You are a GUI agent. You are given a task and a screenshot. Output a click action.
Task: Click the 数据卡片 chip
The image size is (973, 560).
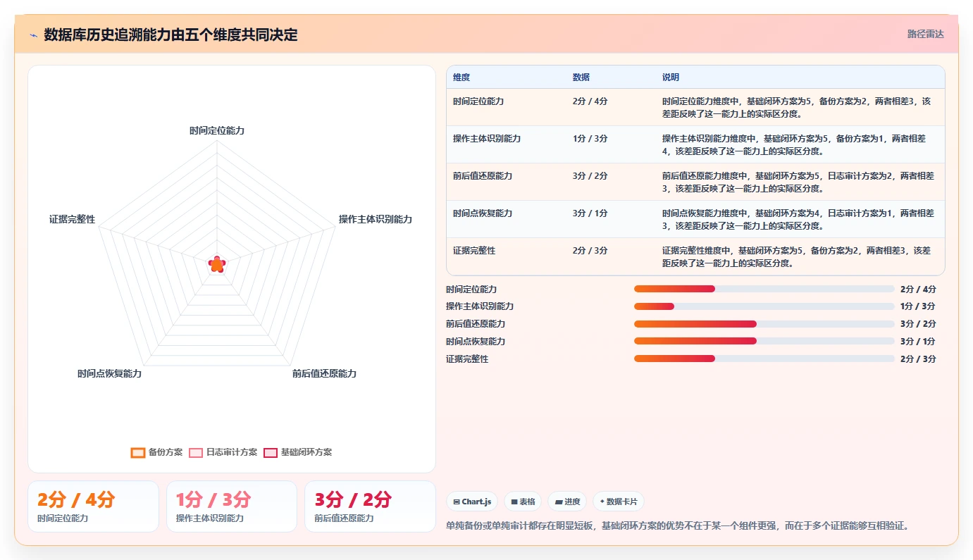coord(619,502)
